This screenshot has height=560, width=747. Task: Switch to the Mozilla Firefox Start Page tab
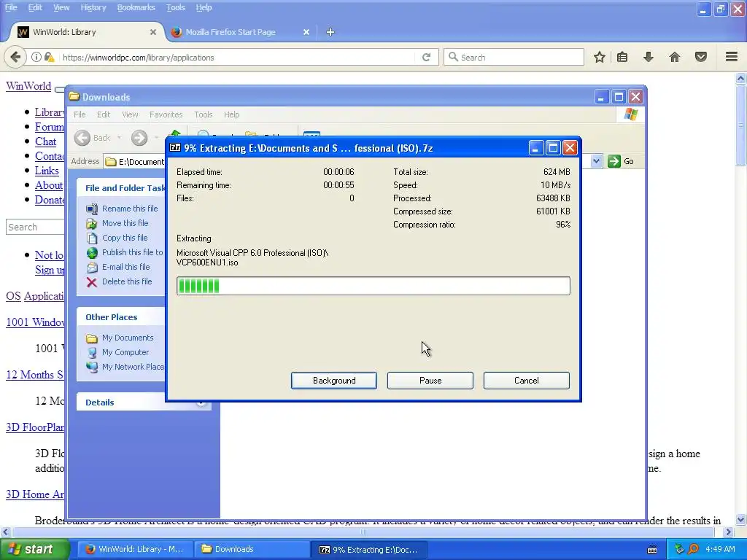pos(239,32)
